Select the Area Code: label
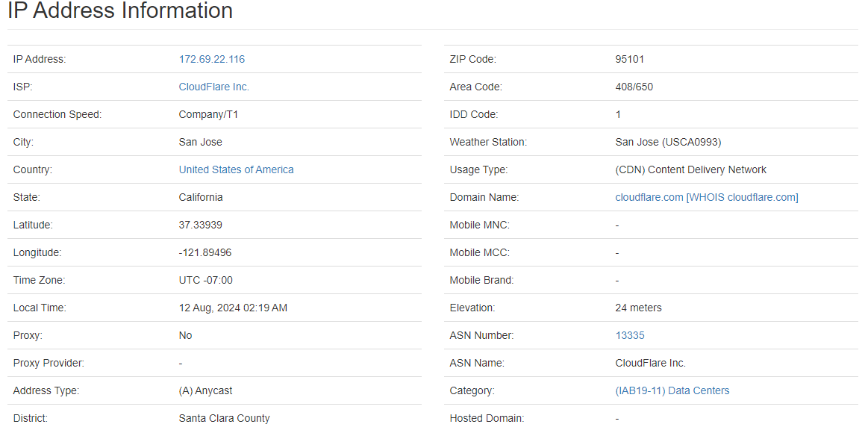The image size is (868, 433). [x=475, y=87]
